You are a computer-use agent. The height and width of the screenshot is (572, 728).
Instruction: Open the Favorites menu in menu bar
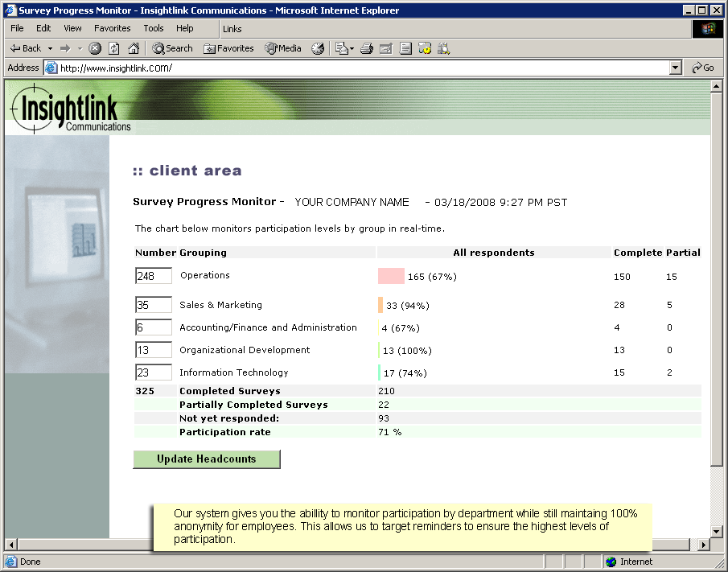(x=112, y=28)
